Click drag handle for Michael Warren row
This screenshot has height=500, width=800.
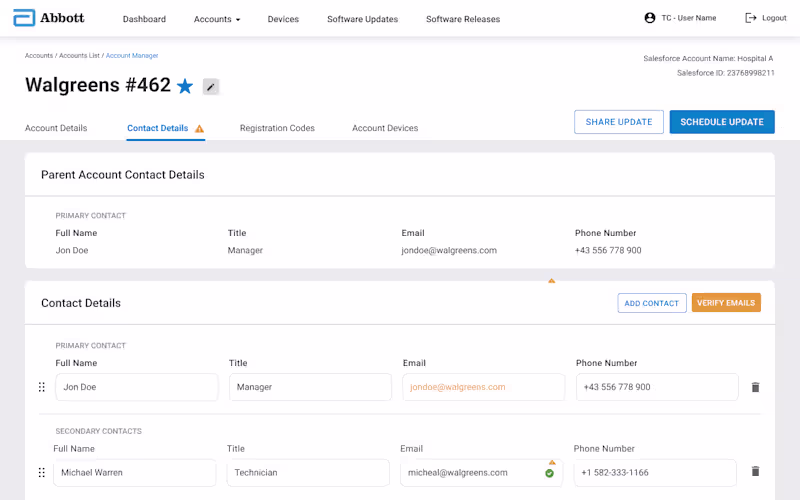pyautogui.click(x=42, y=473)
